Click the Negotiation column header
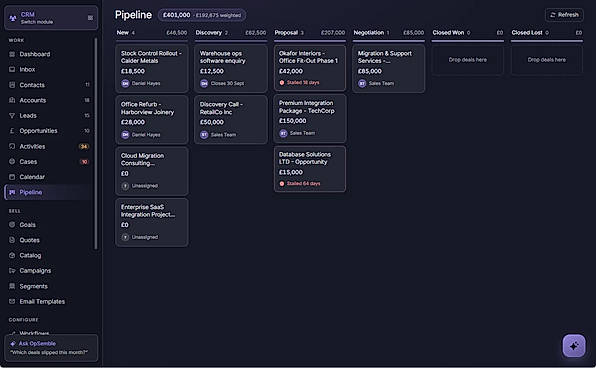Image resolution: width=596 pixels, height=368 pixels. (388, 33)
